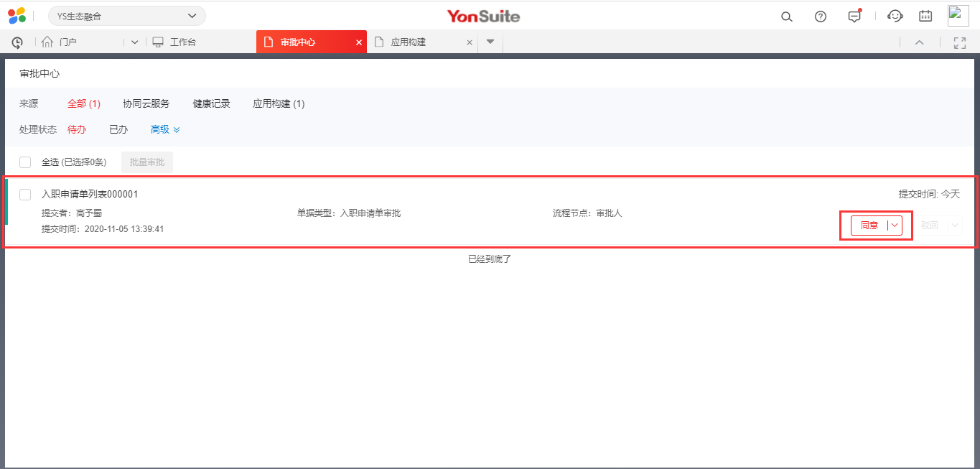Click the home icon beside 门户

click(47, 42)
